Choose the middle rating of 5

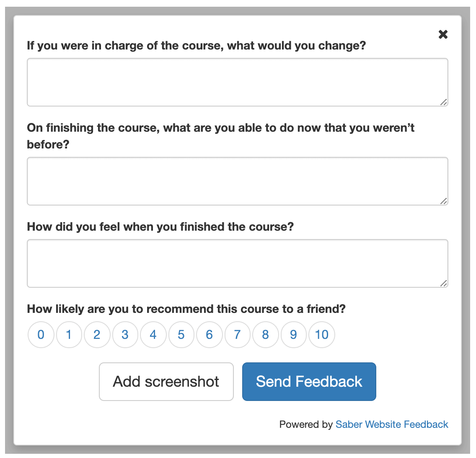pyautogui.click(x=181, y=334)
